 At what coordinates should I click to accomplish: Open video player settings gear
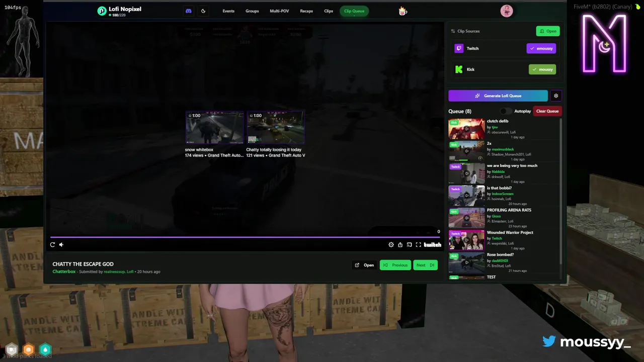pyautogui.click(x=391, y=244)
